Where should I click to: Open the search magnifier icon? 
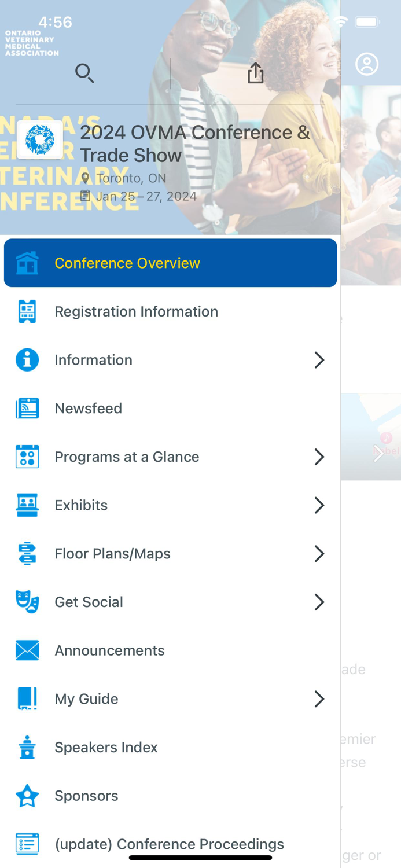[84, 73]
